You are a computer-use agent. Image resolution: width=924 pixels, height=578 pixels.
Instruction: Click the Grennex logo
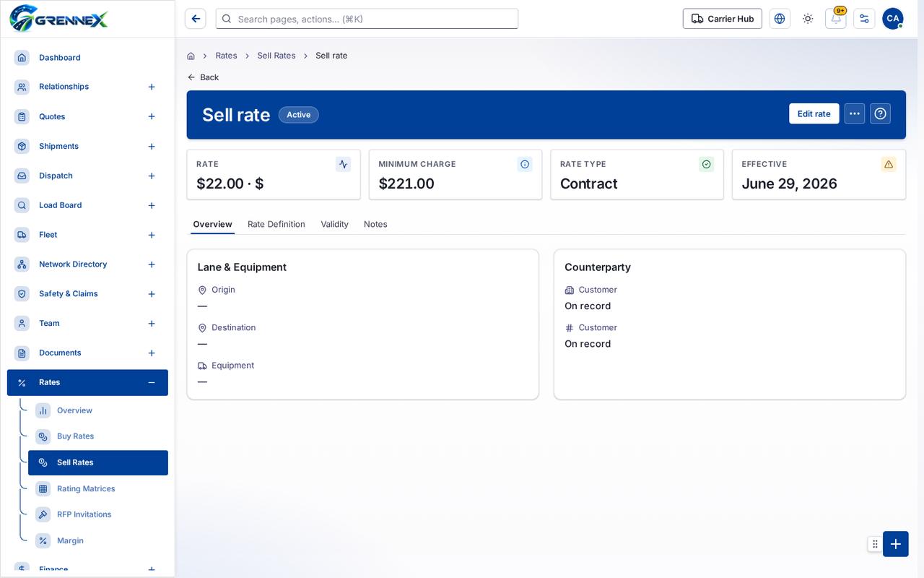(59, 18)
